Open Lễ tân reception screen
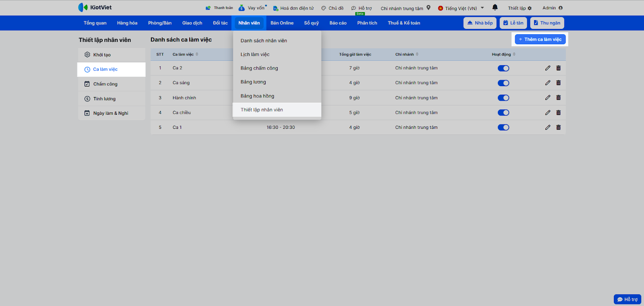Screen dimensions: 644x306 [x=513, y=23]
